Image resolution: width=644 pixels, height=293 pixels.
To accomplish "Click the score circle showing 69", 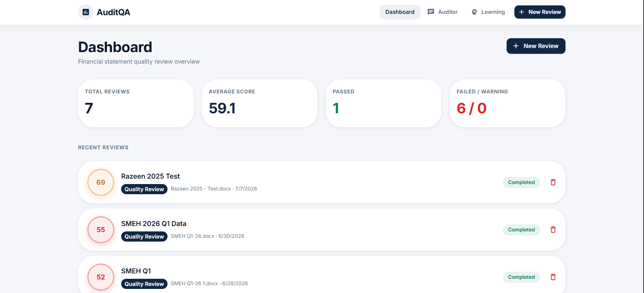I will (101, 182).
